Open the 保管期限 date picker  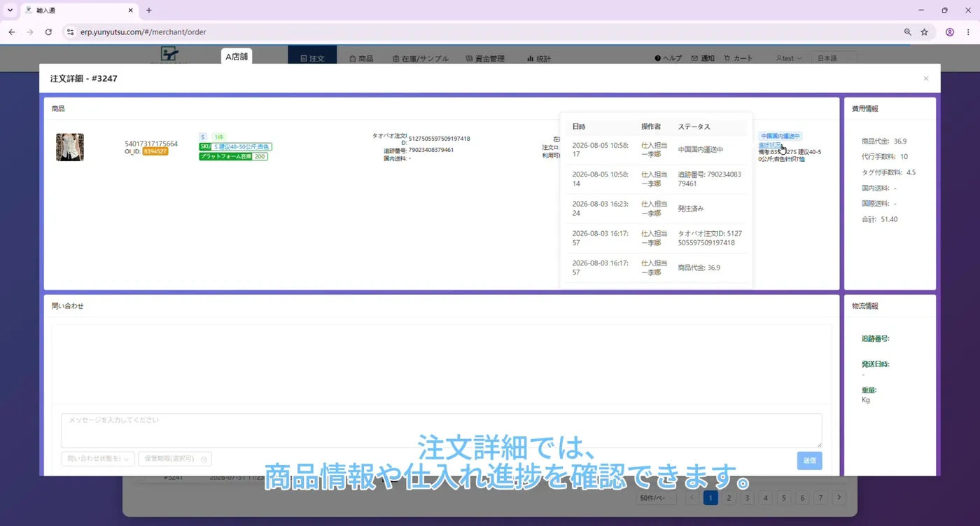tap(175, 459)
